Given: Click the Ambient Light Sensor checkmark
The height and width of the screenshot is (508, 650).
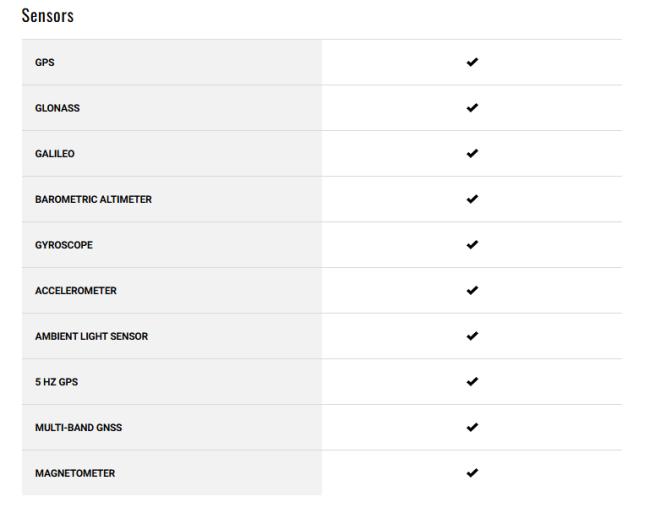Looking at the screenshot, I should click(472, 336).
